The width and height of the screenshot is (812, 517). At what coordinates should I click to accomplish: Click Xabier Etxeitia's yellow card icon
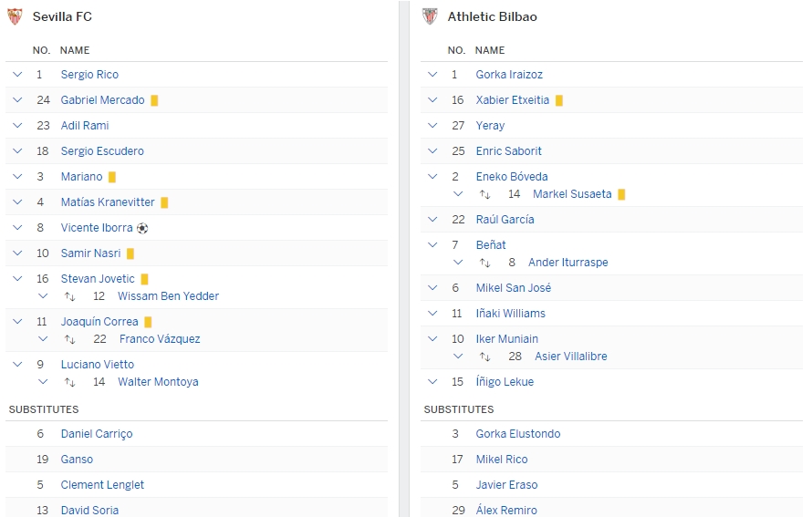(559, 100)
